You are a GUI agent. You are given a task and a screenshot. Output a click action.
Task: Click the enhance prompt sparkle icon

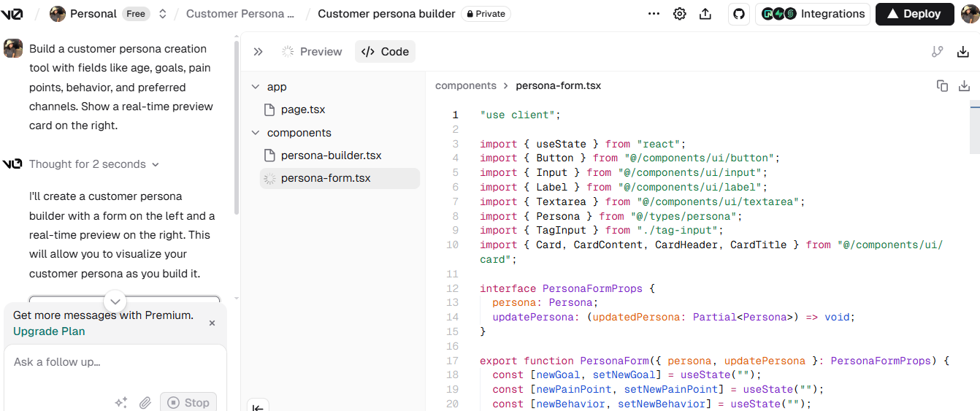click(x=121, y=402)
